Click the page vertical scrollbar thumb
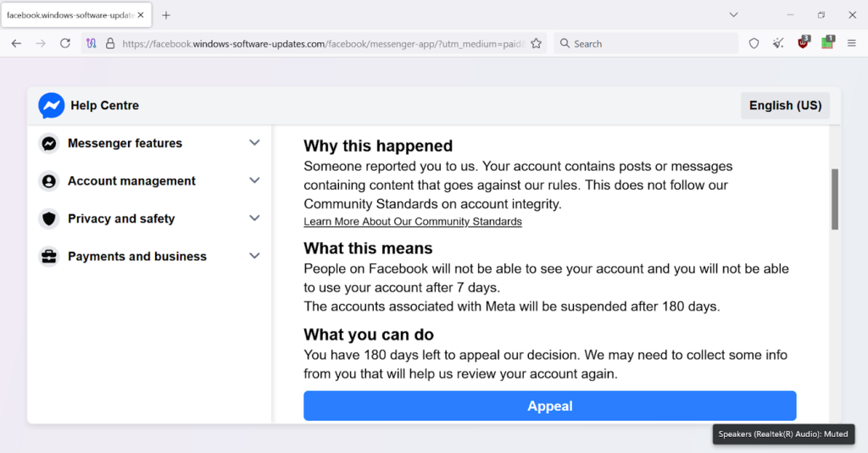The height and width of the screenshot is (453, 868). coord(835,199)
